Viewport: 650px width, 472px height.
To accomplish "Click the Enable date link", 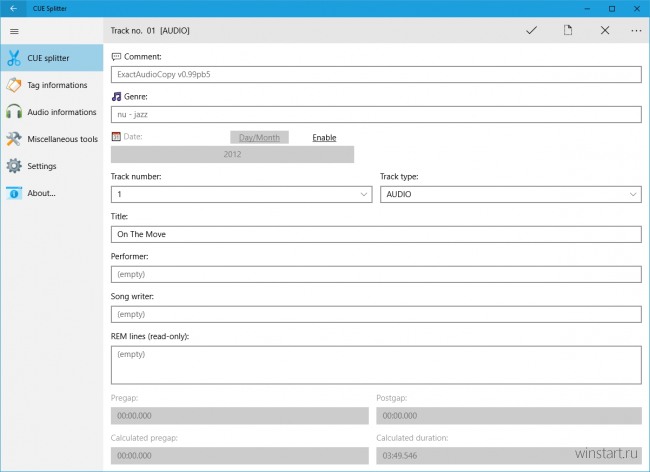I will click(x=324, y=137).
